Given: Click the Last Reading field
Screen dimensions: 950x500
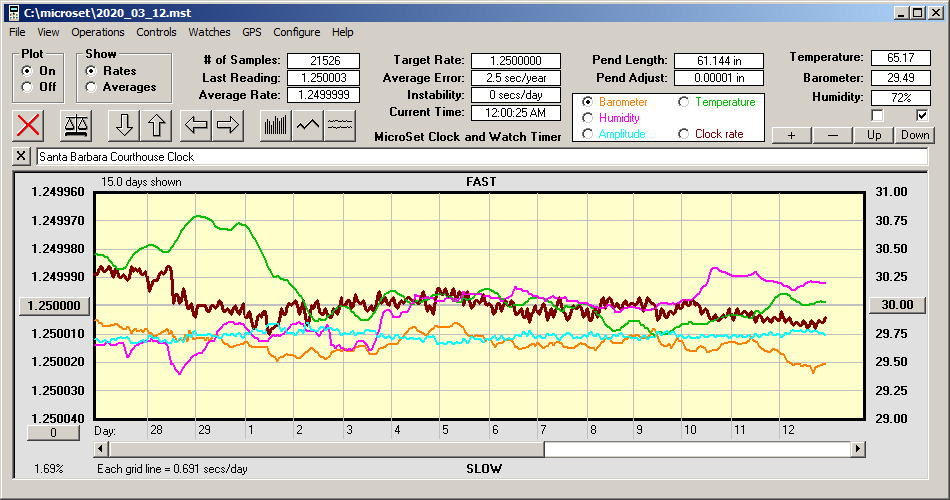Looking at the screenshot, I should (x=324, y=78).
